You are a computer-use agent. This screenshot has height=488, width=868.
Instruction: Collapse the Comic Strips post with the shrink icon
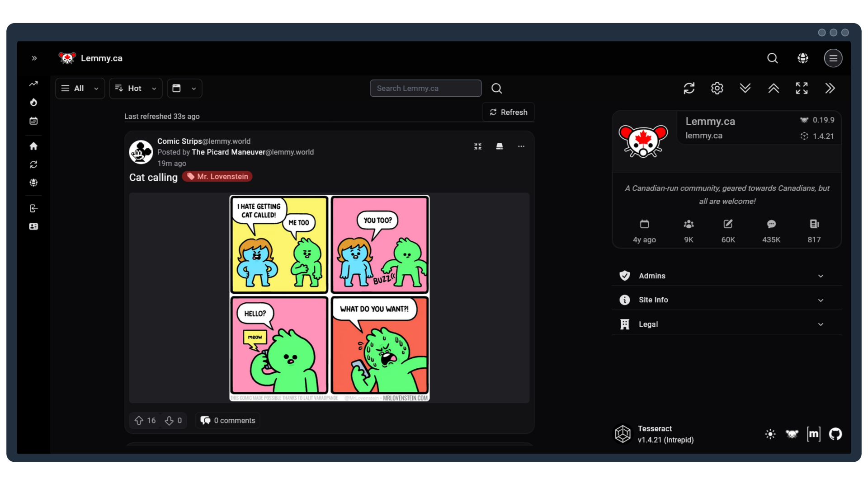pos(478,146)
